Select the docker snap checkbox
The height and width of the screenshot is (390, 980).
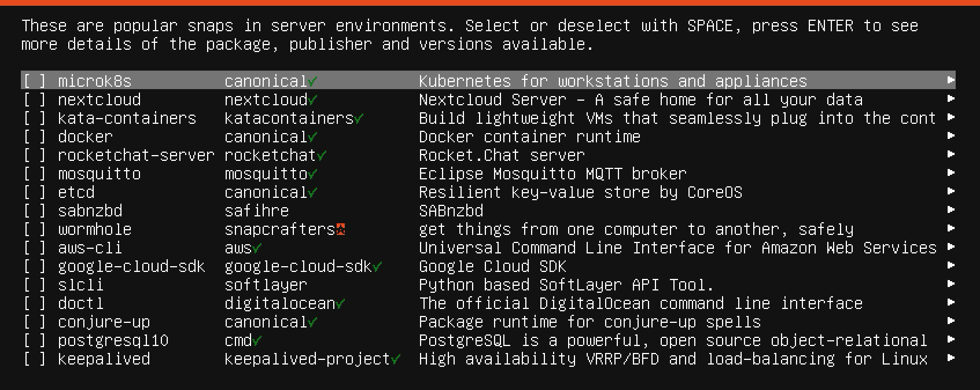pyautogui.click(x=34, y=137)
